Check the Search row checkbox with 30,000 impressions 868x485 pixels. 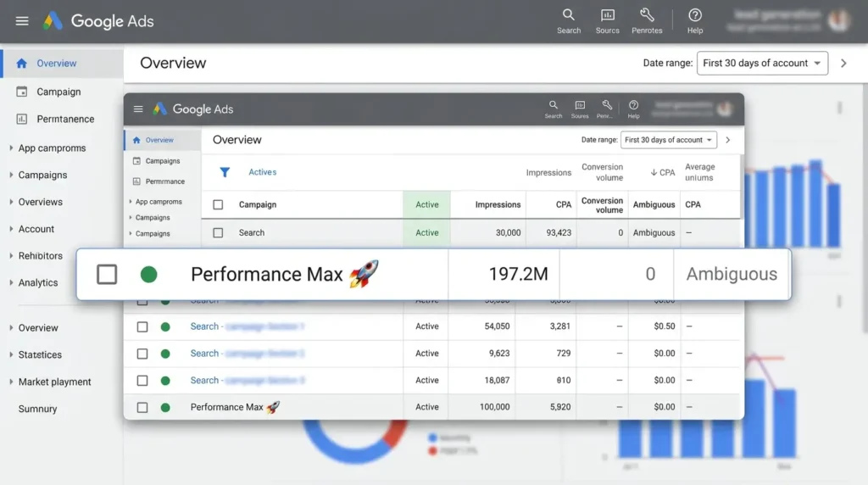(218, 233)
